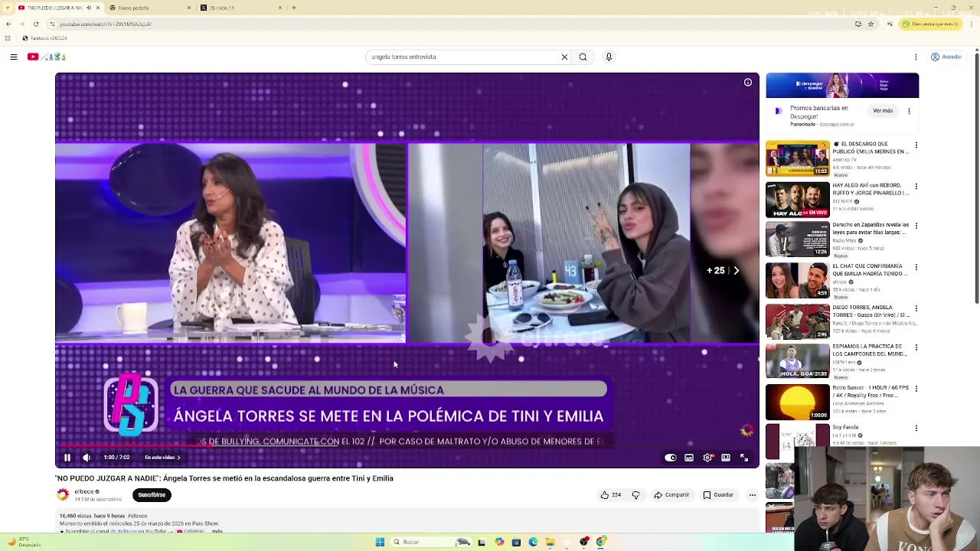Subscribe with Suscribirse button
The image size is (980, 551).
click(152, 495)
